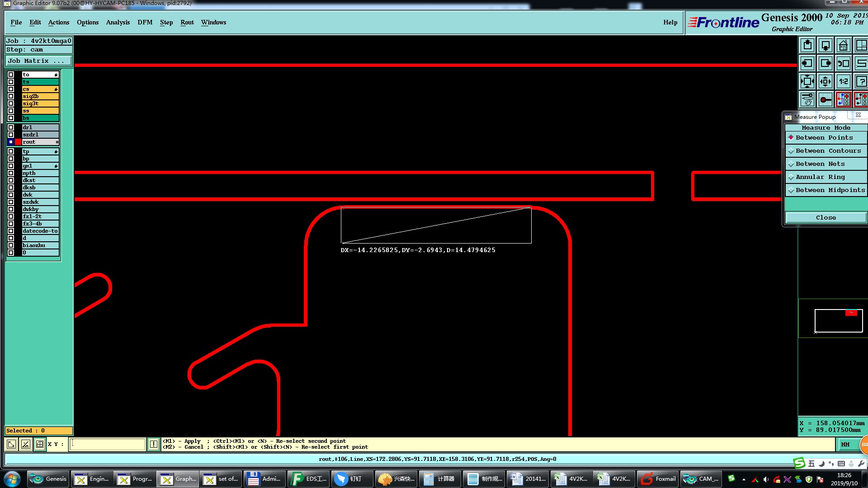Click the red color swatch of rout layer
Viewport: 868px width, 488px height.
click(x=18, y=142)
